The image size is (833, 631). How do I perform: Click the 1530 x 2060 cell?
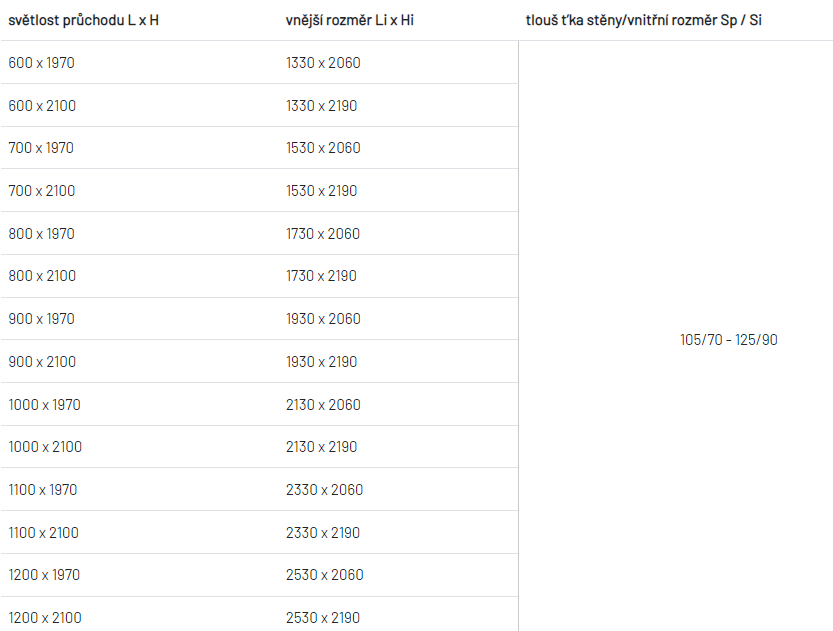point(323,148)
